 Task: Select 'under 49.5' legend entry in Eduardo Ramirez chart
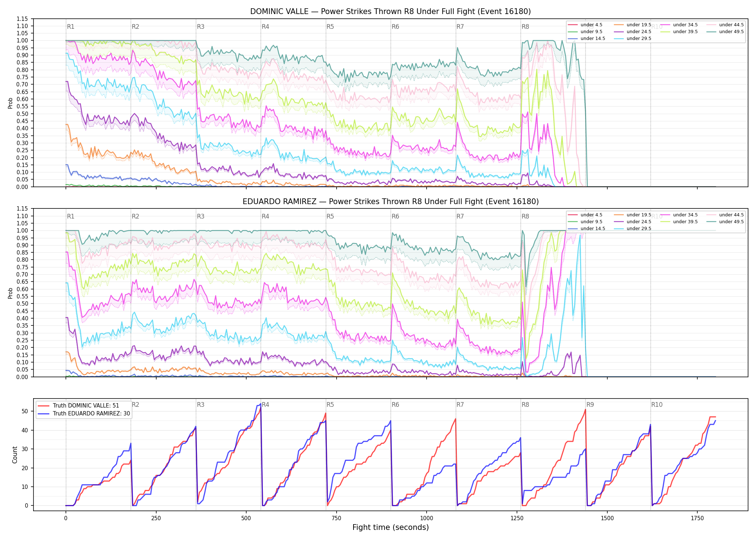point(725,222)
